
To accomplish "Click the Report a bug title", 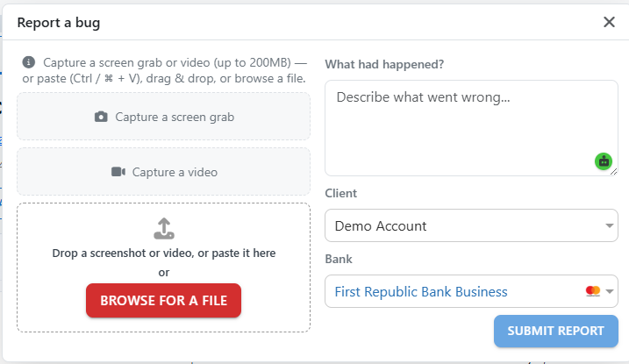I will (59, 23).
